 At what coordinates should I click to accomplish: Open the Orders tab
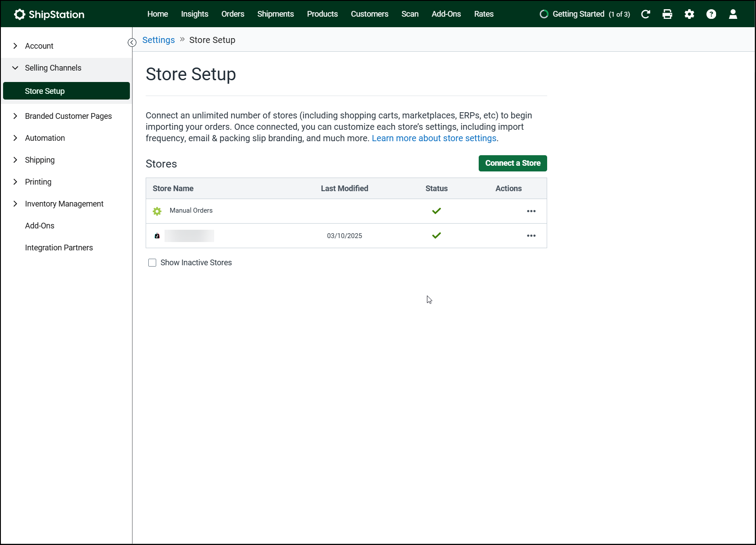[x=233, y=14]
